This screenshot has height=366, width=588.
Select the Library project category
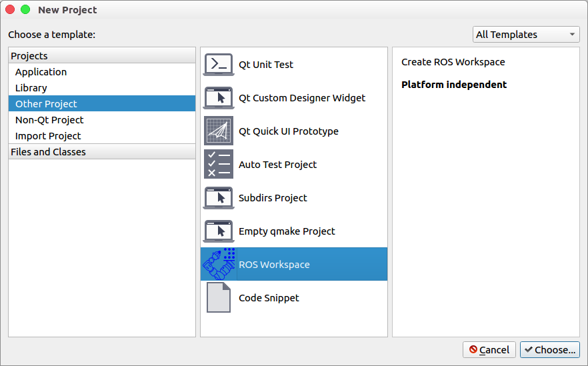(31, 88)
